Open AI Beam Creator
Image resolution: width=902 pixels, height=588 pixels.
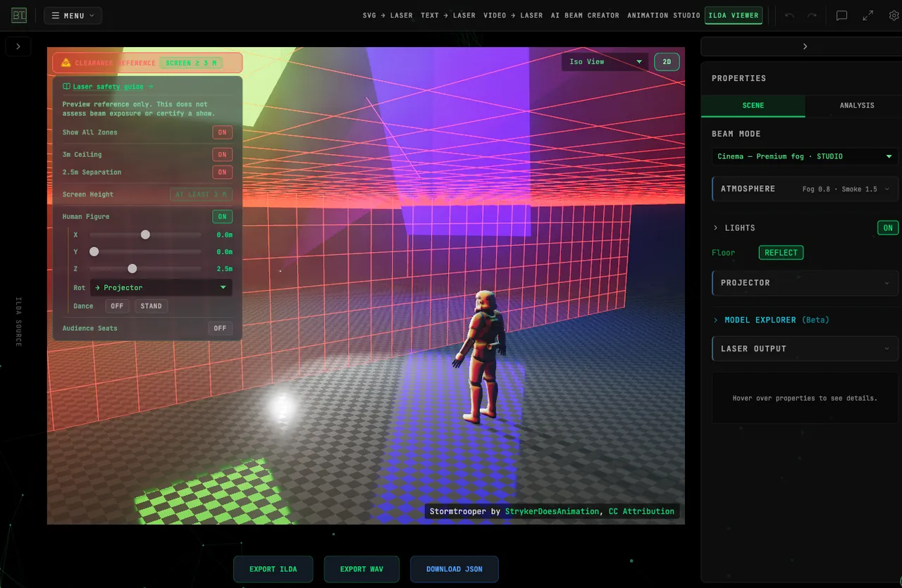click(585, 15)
